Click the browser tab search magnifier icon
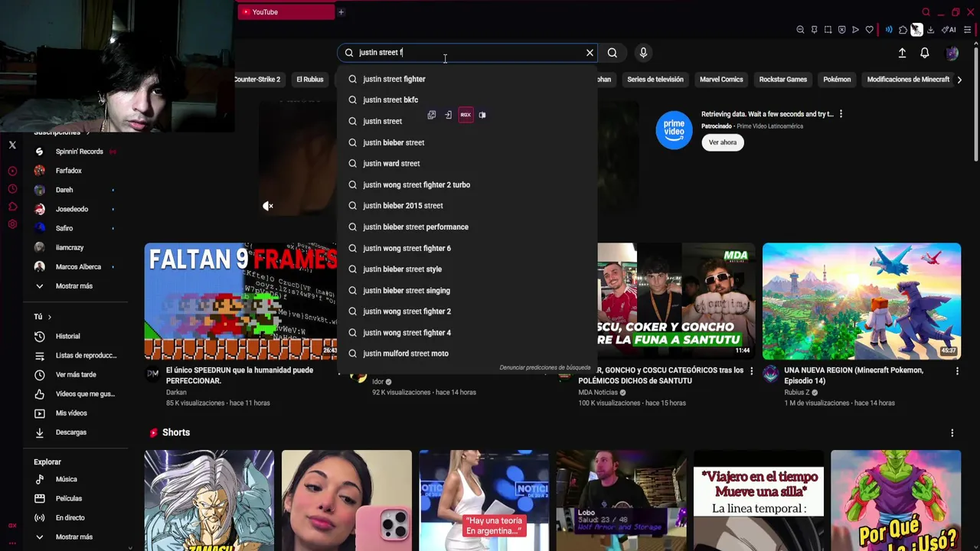Screen dimensions: 980x551 (926, 11)
